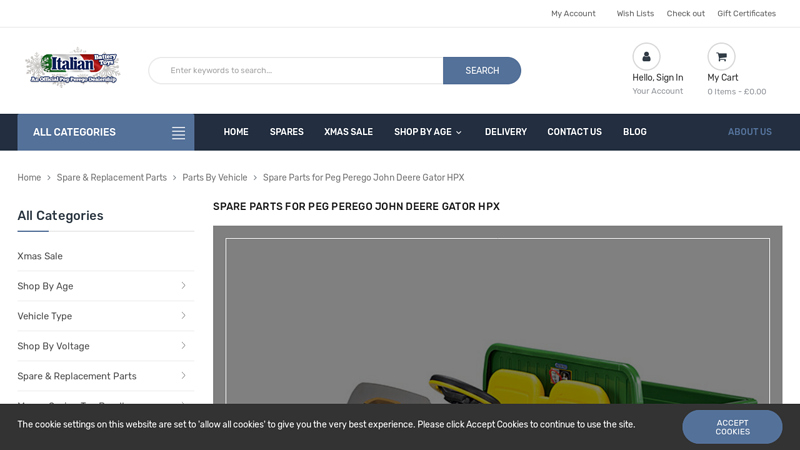
Task: Select Xmas Sale in the sidebar categories
Action: pyautogui.click(x=40, y=256)
